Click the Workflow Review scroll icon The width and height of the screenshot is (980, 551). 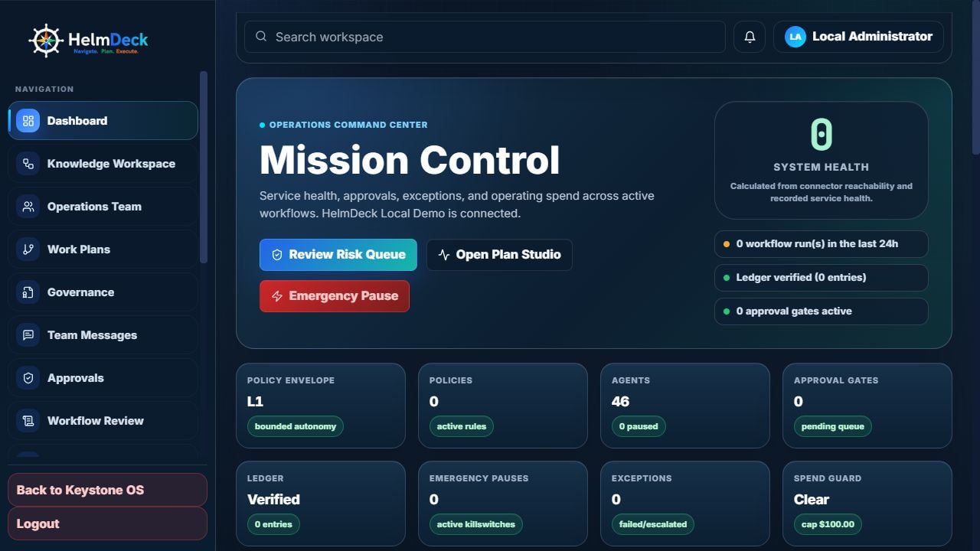coord(28,421)
